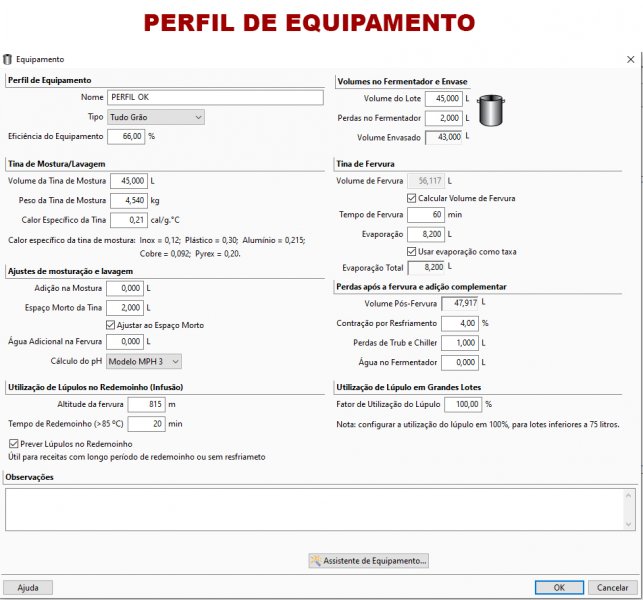Viewport: 643px width, 600px height.
Task: Click wand icon on Assistente de Equipamento
Action: 315,561
